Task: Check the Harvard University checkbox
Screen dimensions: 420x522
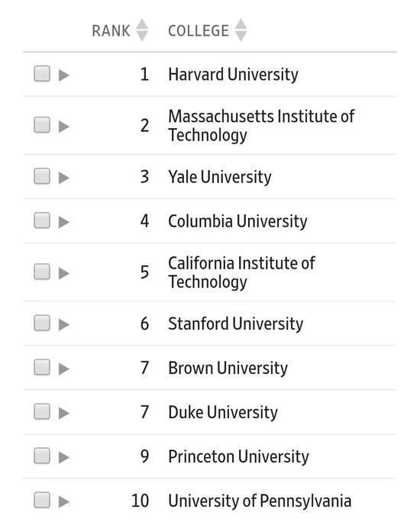Action: [42, 73]
